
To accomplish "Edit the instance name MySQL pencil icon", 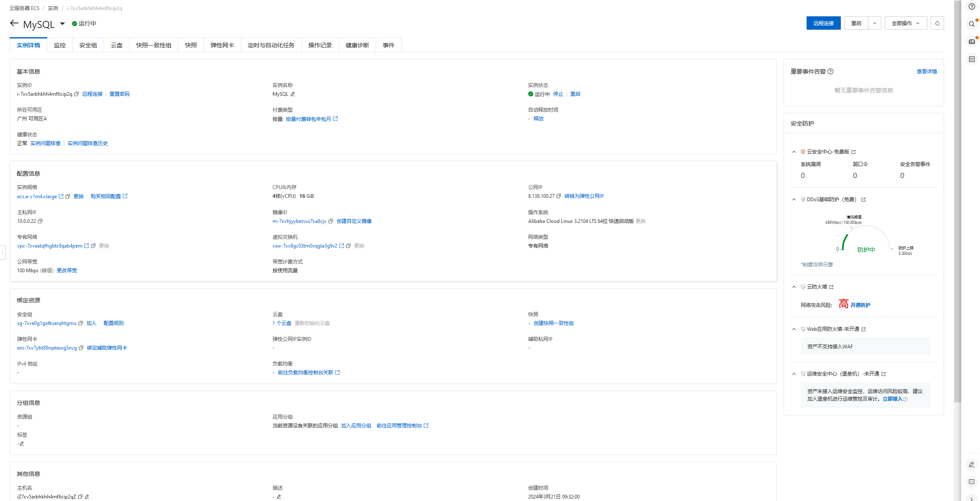I will click(x=293, y=94).
